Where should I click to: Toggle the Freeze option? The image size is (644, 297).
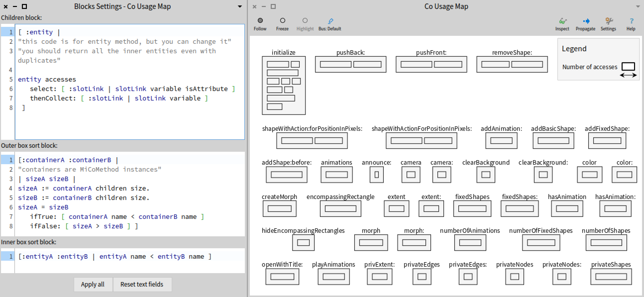(282, 20)
